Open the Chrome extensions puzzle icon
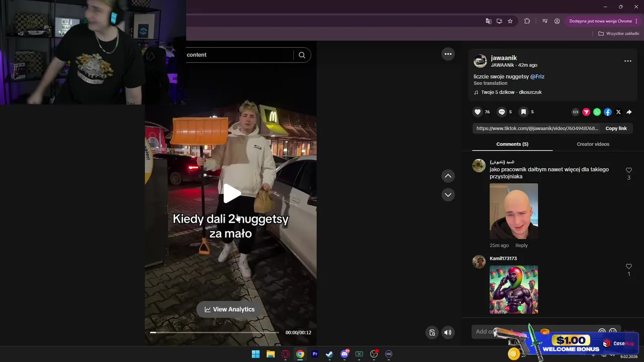The width and height of the screenshot is (644, 362). pyautogui.click(x=527, y=21)
